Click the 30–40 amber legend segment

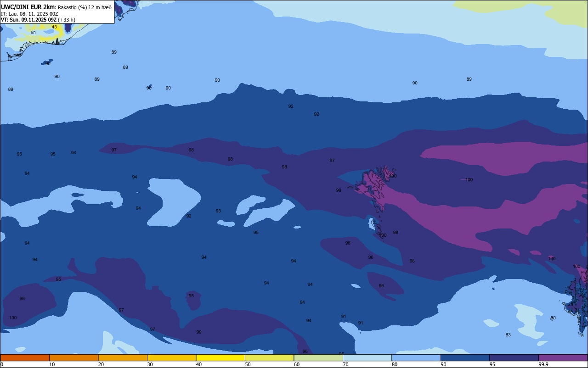(x=171, y=357)
